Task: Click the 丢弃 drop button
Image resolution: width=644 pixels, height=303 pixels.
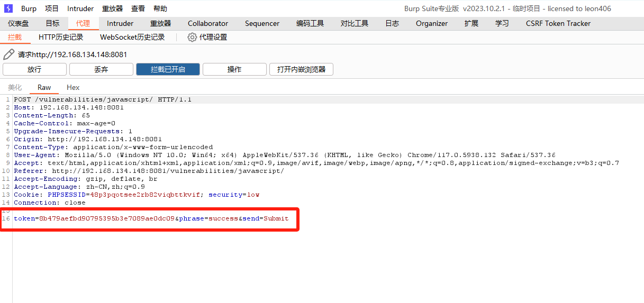Action: [101, 69]
